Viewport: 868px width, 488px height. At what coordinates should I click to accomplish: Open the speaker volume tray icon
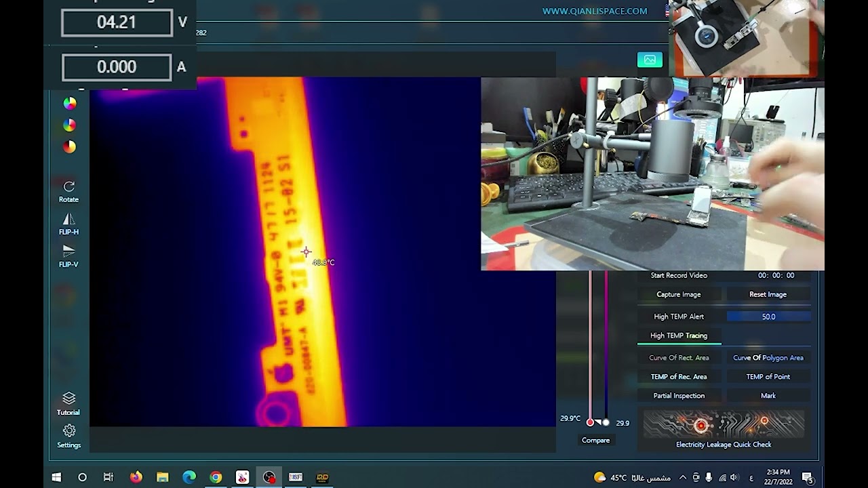734,477
